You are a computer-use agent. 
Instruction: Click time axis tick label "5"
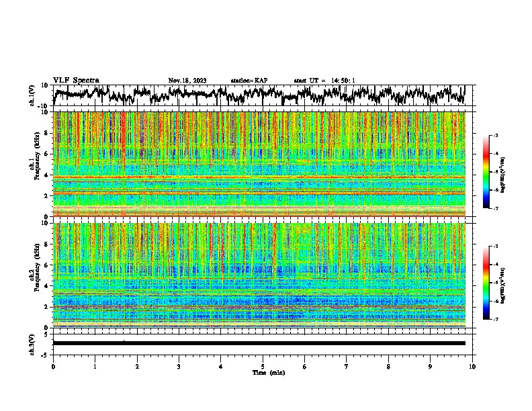pos(263,367)
